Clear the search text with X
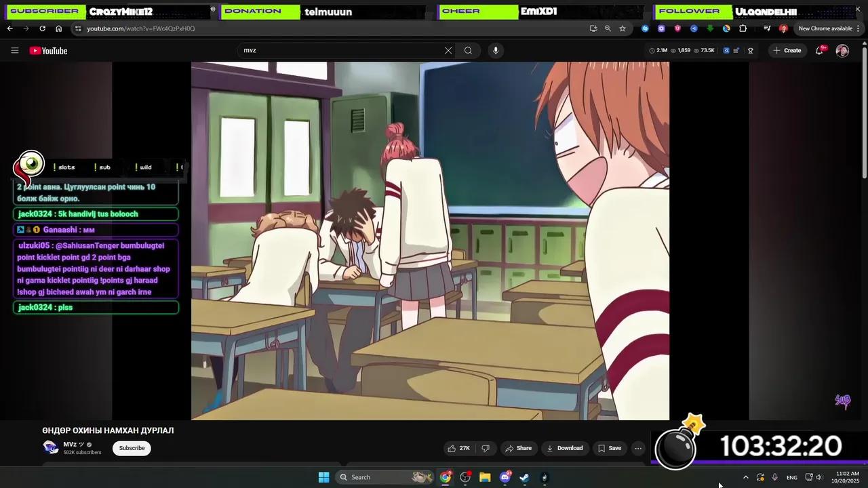The width and height of the screenshot is (868, 488). [448, 50]
